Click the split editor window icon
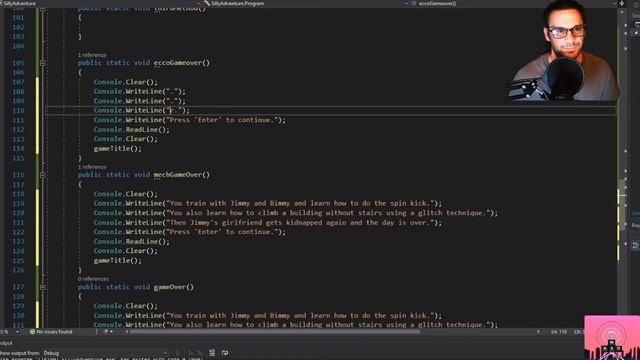The height and width of the screenshot is (360, 640). click(622, 3)
